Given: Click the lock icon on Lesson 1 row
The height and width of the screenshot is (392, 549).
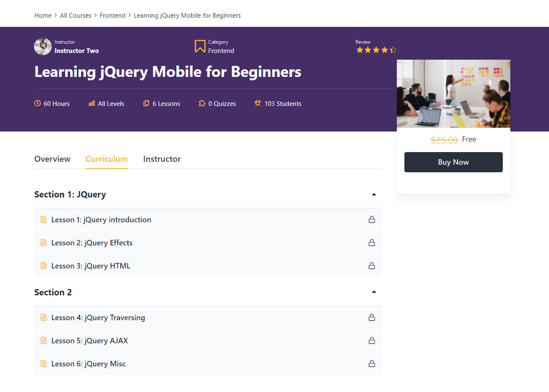Looking at the screenshot, I should point(372,219).
